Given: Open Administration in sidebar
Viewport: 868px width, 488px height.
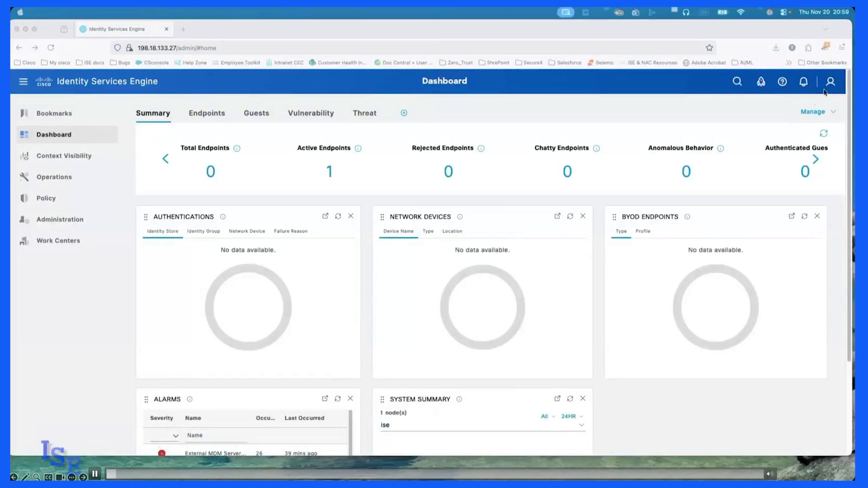Looking at the screenshot, I should coord(67,220).
